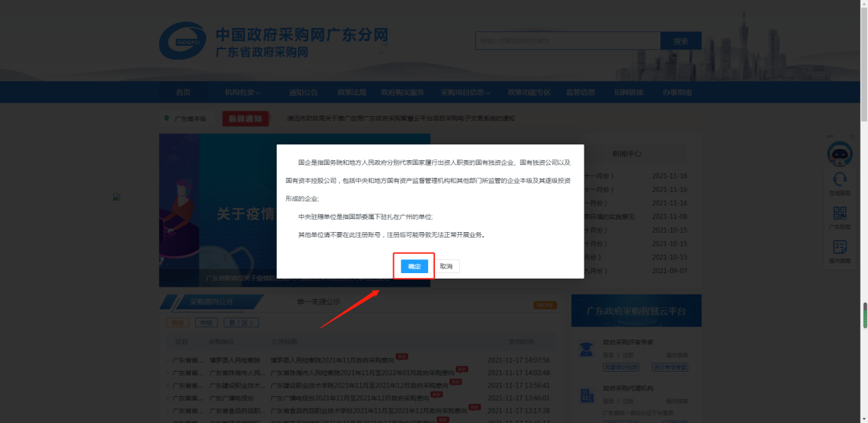The image size is (868, 423).
Task: Open the 广东财政 QR code icon
Action: pyautogui.click(x=839, y=214)
